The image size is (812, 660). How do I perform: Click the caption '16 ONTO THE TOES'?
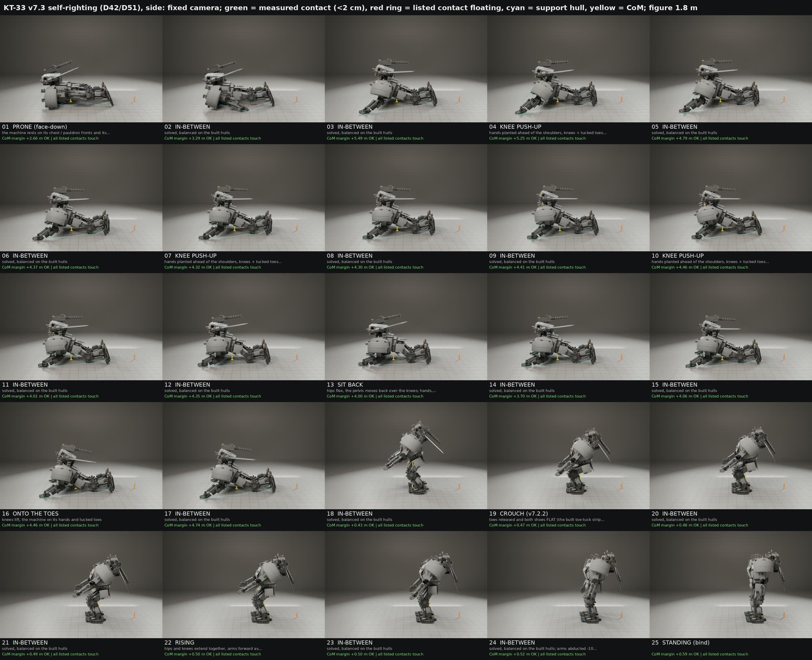pyautogui.click(x=30, y=513)
